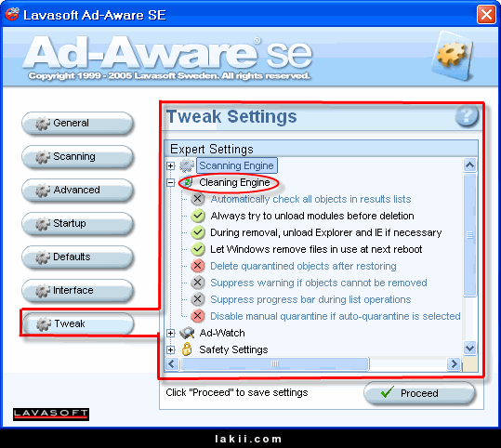Image resolution: width=501 pixels, height=448 pixels.
Task: Toggle Suppress warning if objects cannot be removed
Action: pyautogui.click(x=198, y=283)
